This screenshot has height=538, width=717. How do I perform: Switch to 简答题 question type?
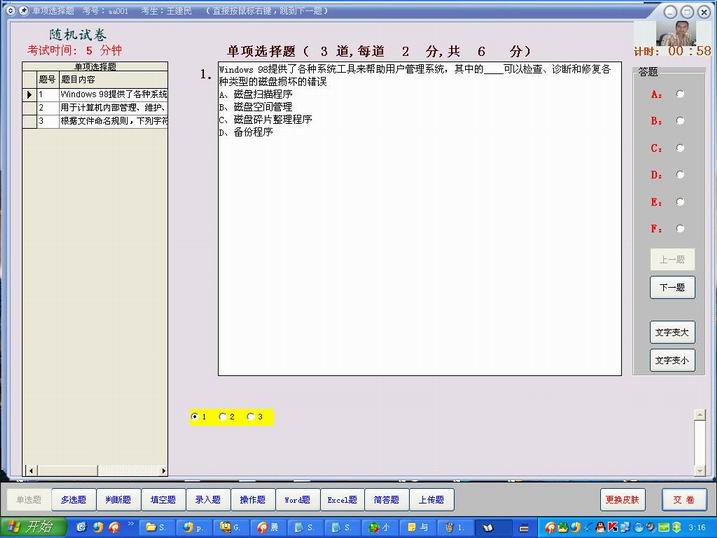click(386, 500)
